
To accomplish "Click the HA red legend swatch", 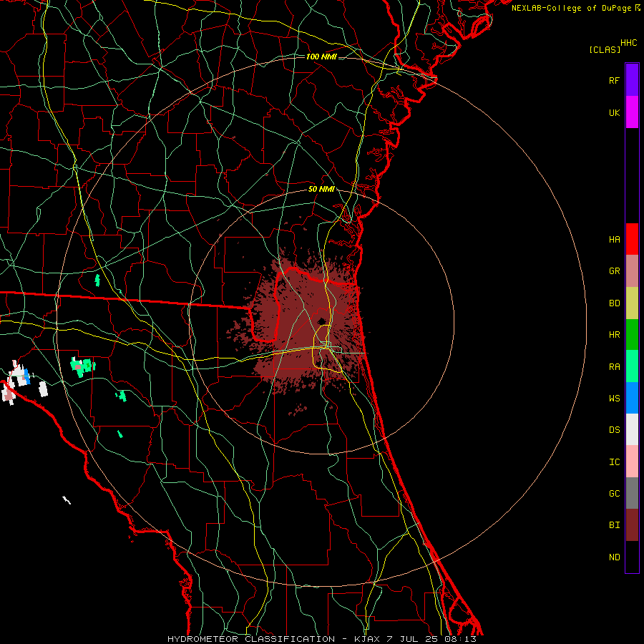I will pyautogui.click(x=632, y=239).
